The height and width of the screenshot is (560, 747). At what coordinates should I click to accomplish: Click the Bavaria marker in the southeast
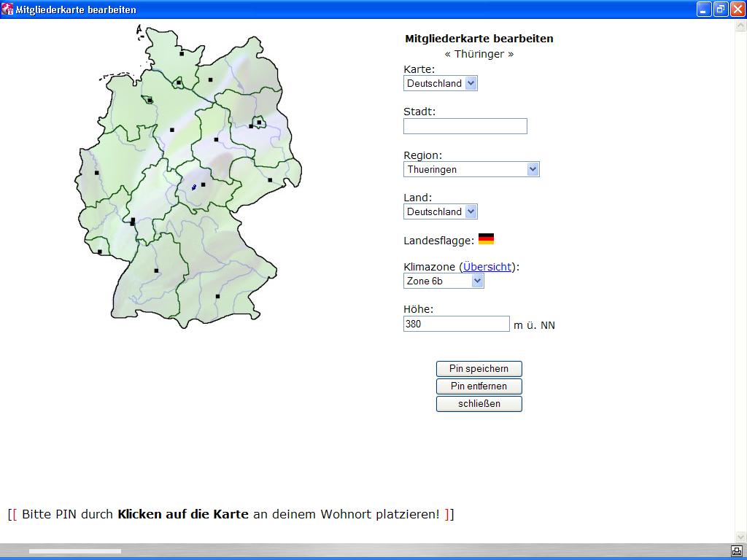217,296
